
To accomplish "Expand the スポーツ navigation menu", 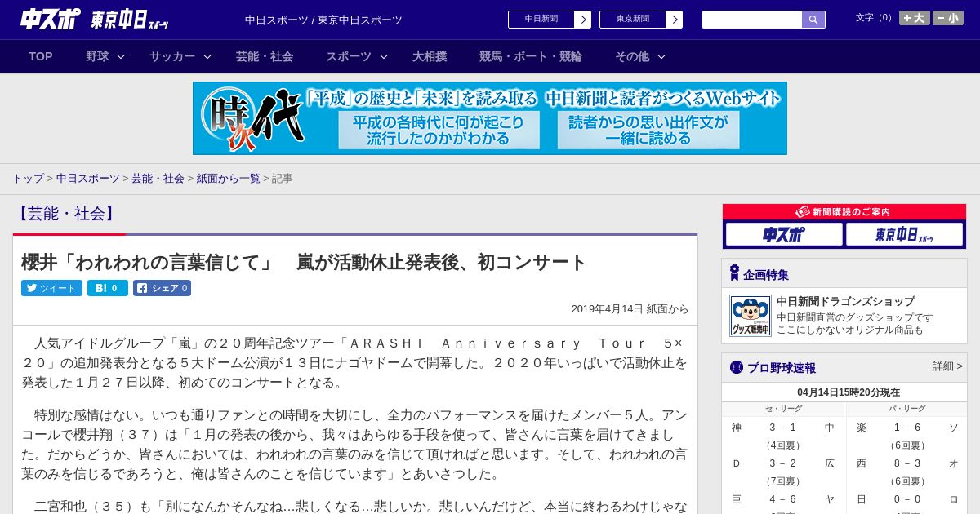I will pos(356,56).
